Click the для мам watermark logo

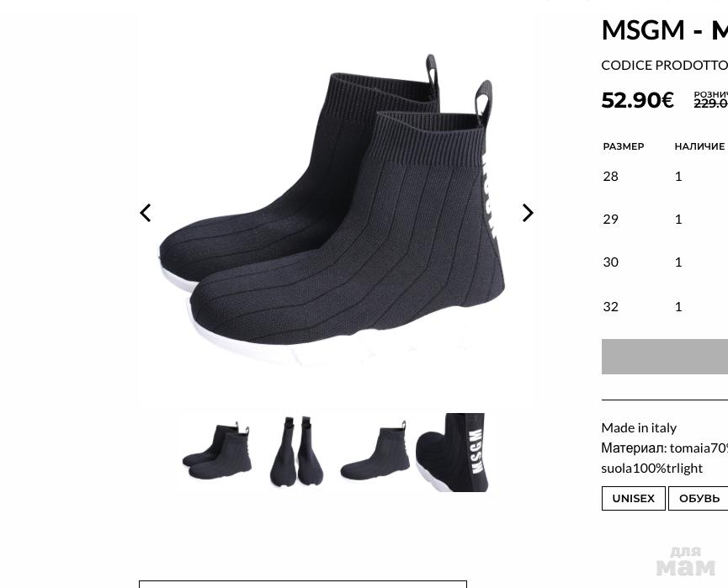click(x=686, y=561)
